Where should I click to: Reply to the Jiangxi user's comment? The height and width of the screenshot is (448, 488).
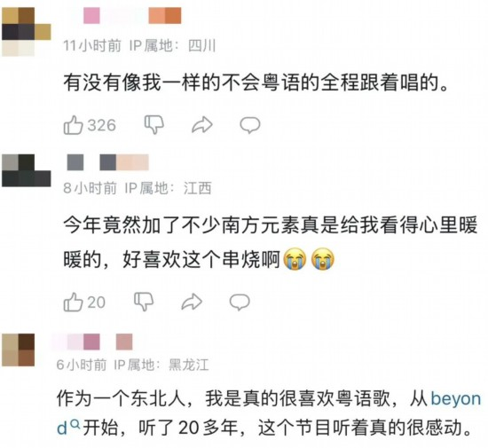pos(240,303)
